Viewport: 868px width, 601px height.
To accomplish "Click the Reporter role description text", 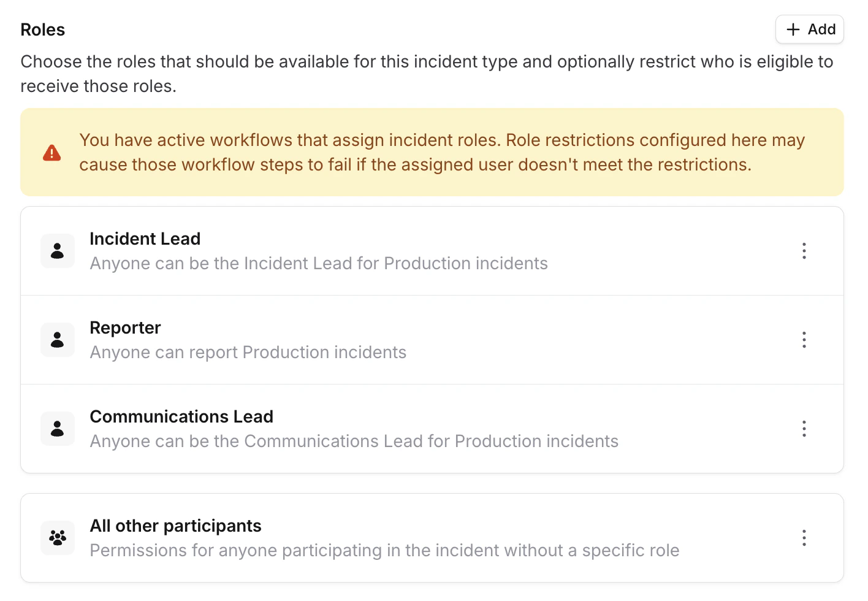I will [248, 352].
